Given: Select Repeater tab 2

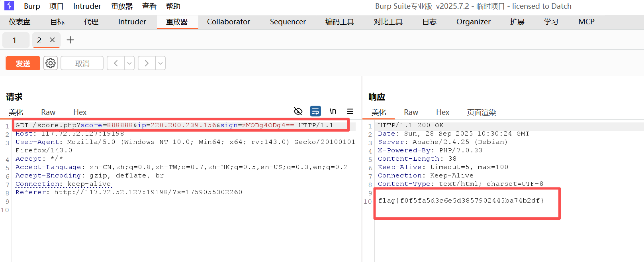Looking at the screenshot, I should click(39, 40).
